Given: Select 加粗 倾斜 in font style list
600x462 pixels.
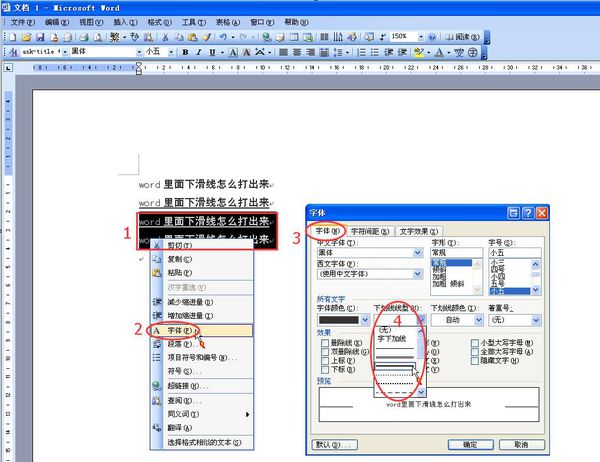Looking at the screenshot, I should [x=448, y=284].
